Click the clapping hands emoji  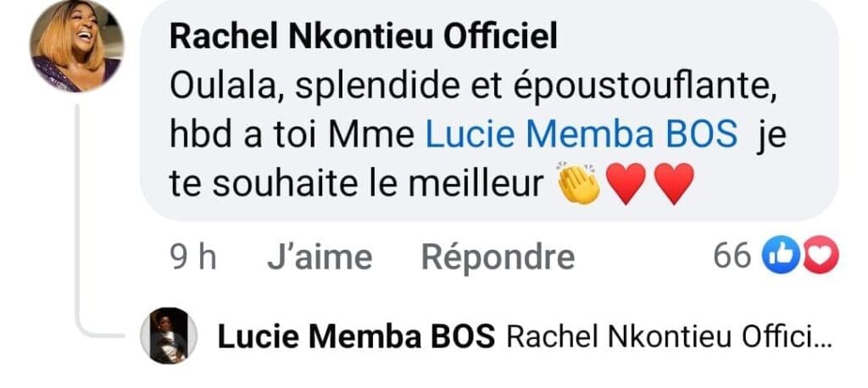click(x=579, y=184)
